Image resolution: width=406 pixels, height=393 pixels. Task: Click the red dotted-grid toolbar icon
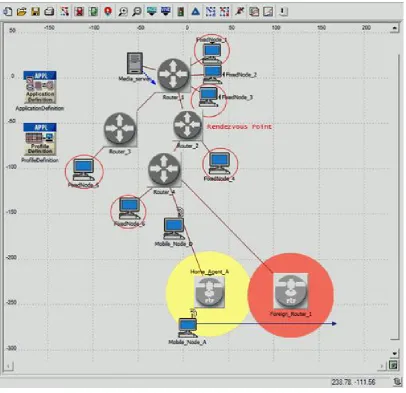click(224, 12)
